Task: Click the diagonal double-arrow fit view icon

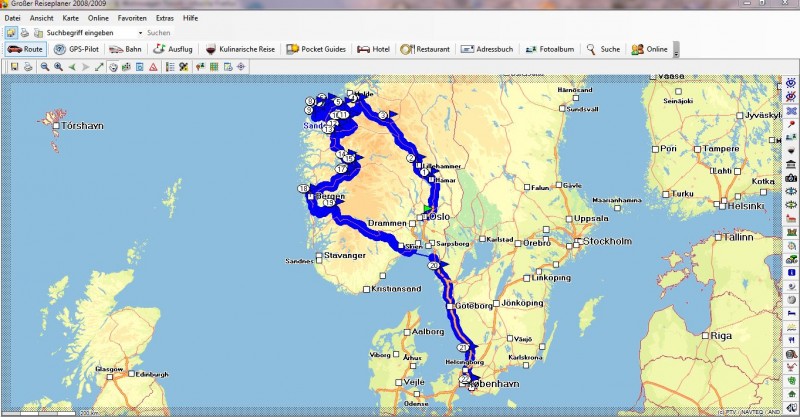Action: (x=99, y=67)
